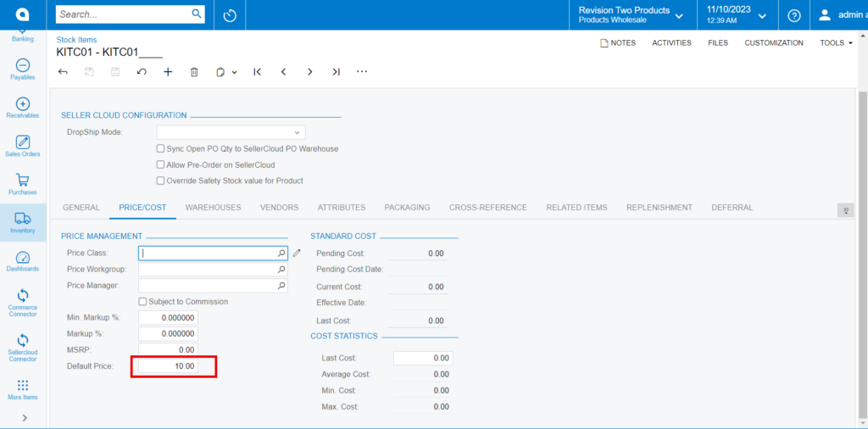Toggle Subject to Commission checkbox
The image size is (868, 429).
(x=142, y=302)
